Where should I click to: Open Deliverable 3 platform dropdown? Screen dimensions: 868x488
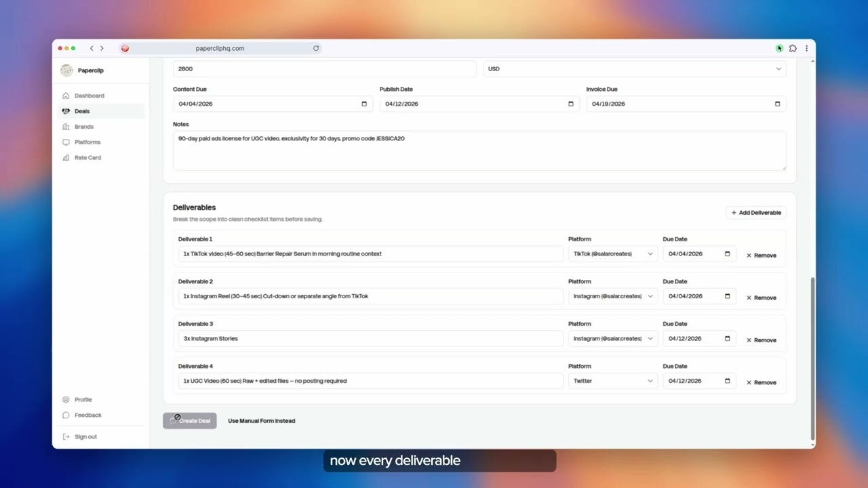tap(613, 338)
